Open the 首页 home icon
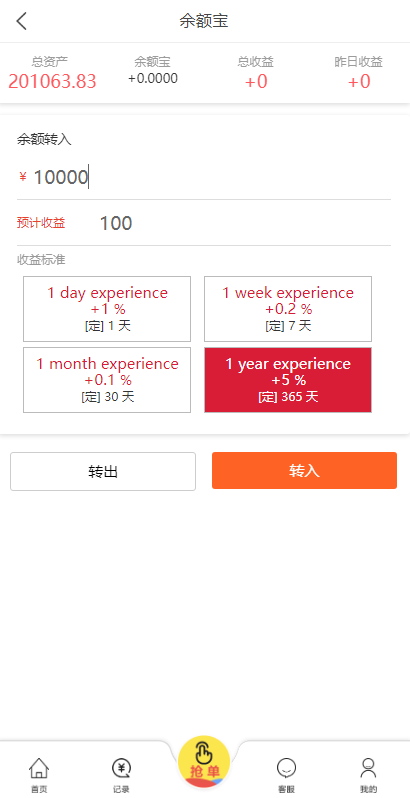 coord(39,775)
